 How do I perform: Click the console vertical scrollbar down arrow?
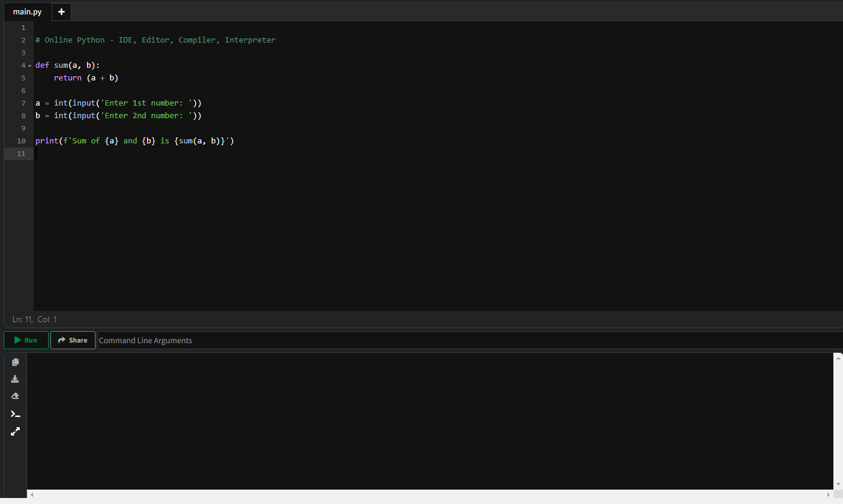[x=838, y=484]
